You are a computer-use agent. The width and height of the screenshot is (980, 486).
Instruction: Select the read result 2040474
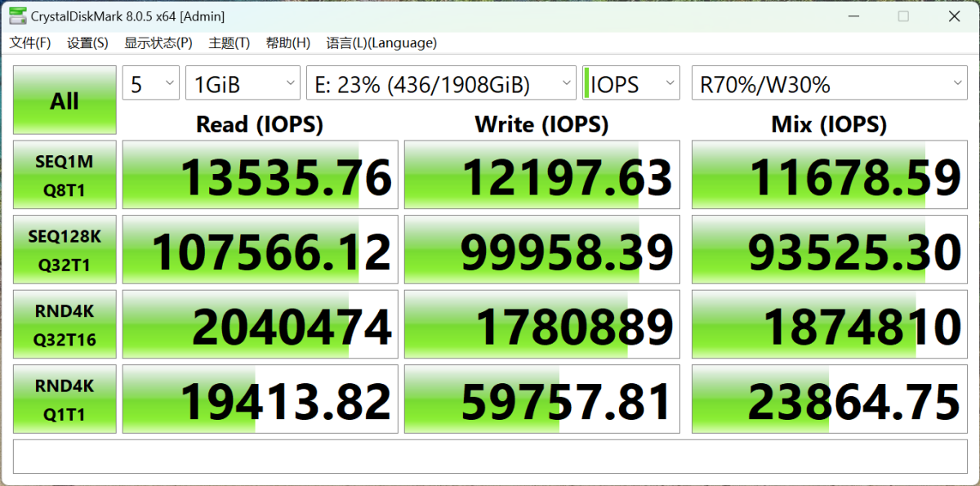tap(260, 324)
